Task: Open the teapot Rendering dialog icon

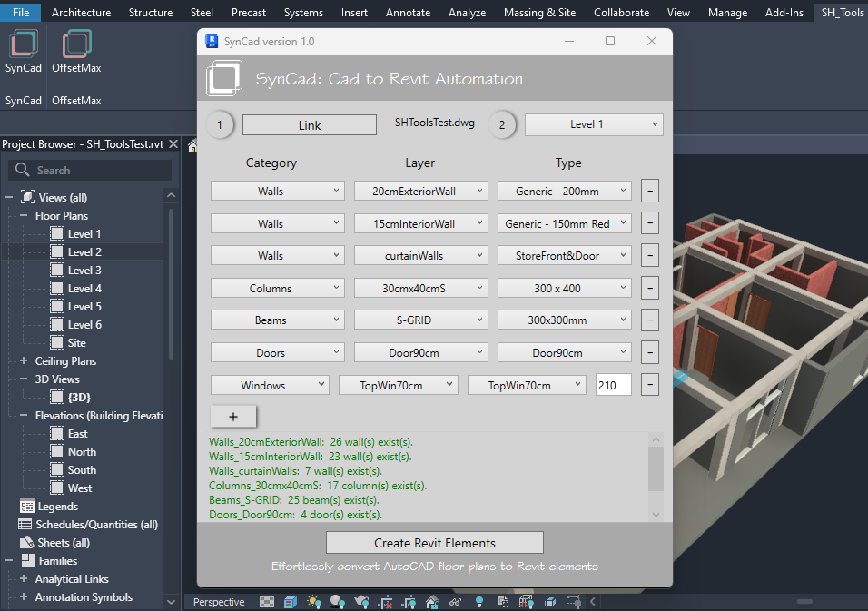Action: coord(361,602)
